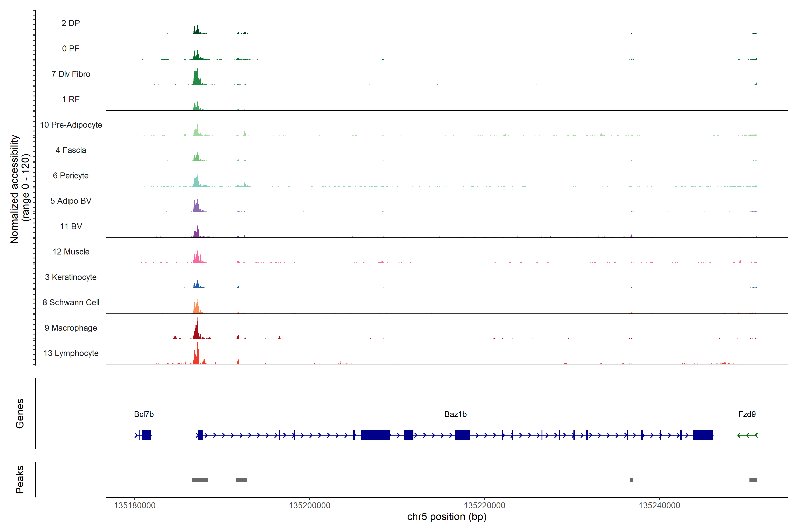Viewport: 798px width, 532px height.
Task: Click the rightmost gray peak bar
Action: click(x=753, y=480)
